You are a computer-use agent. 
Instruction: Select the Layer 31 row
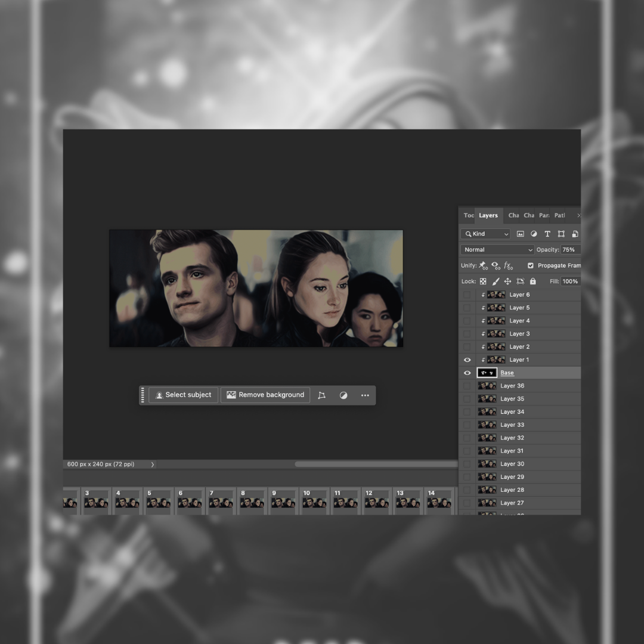tap(519, 451)
